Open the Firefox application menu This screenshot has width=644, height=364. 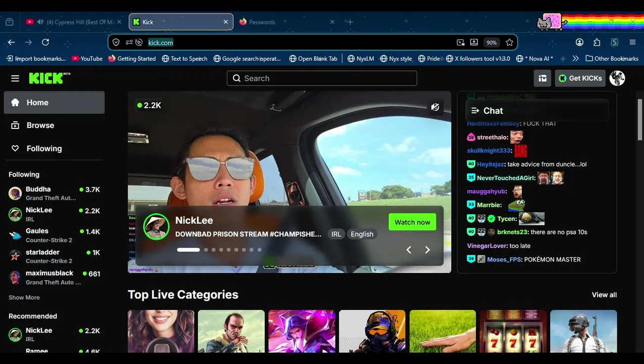(x=632, y=42)
